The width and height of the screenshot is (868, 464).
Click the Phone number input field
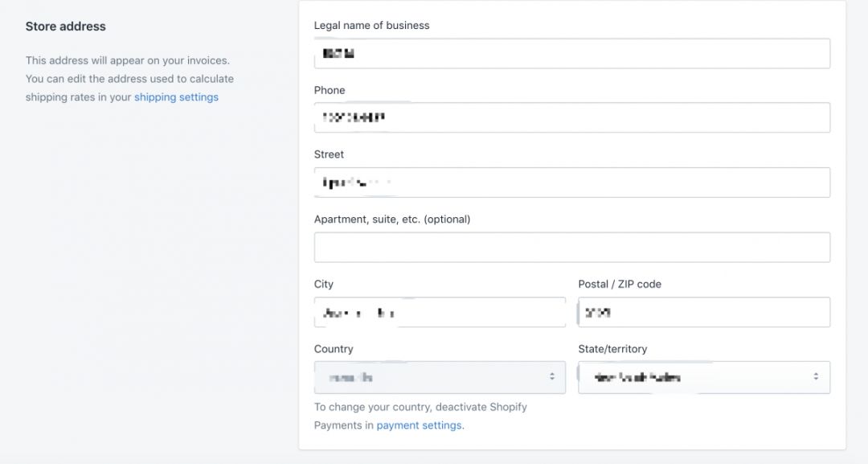(x=571, y=117)
